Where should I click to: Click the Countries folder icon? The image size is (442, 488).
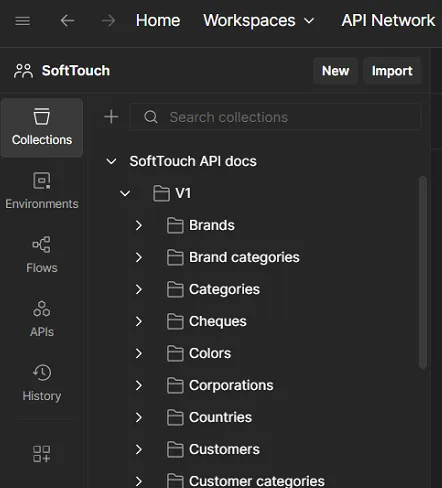[175, 417]
